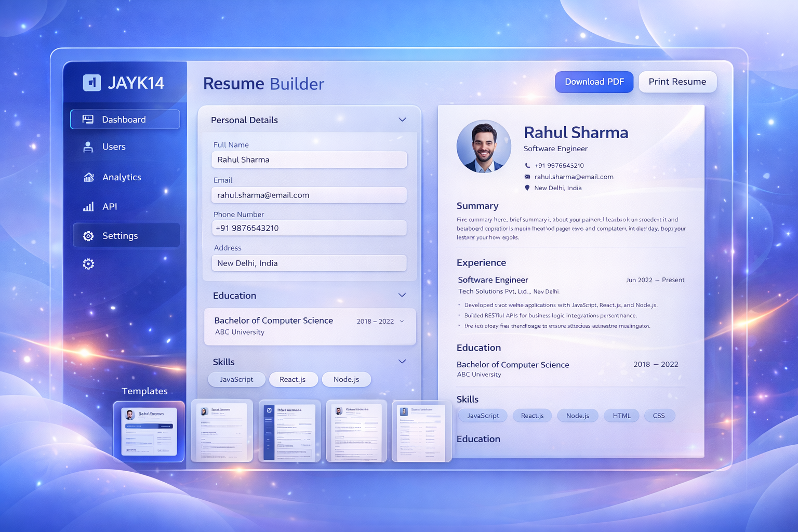The image size is (798, 532).
Task: Click the Print Resume button
Action: coord(677,82)
